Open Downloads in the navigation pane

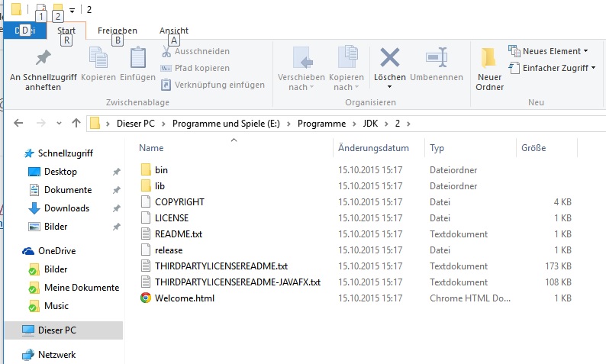coord(67,208)
